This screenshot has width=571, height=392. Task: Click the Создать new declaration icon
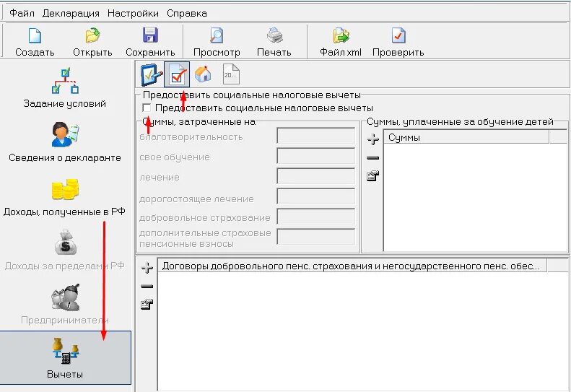point(35,36)
